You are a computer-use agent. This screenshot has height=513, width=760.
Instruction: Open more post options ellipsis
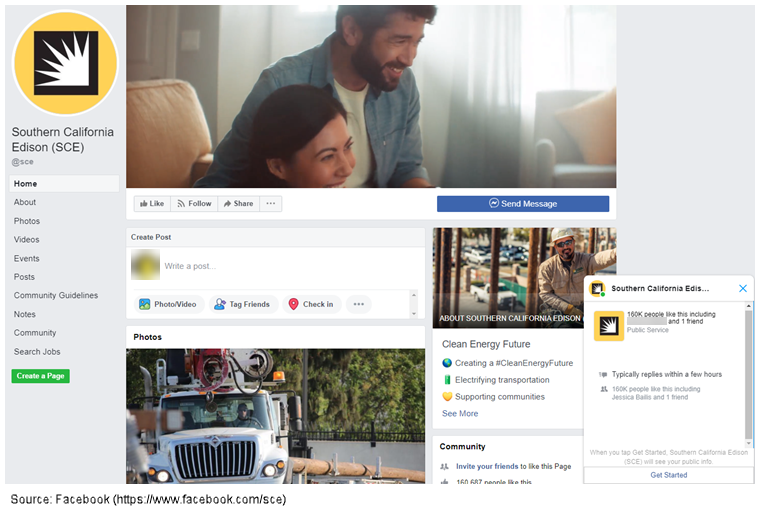coord(359,304)
